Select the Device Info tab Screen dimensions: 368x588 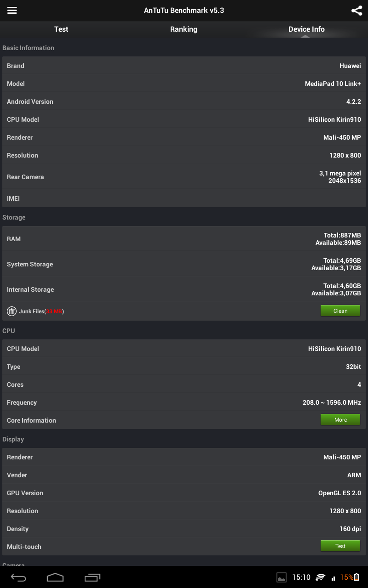[x=306, y=29]
